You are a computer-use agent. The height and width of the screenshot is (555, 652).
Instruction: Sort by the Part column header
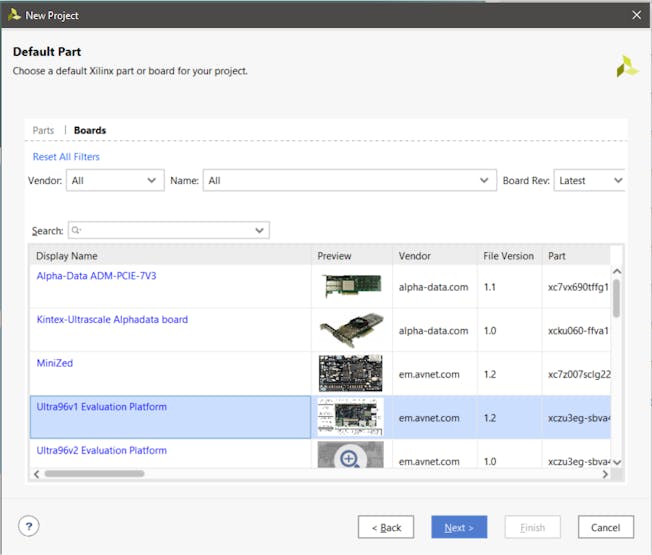point(576,256)
